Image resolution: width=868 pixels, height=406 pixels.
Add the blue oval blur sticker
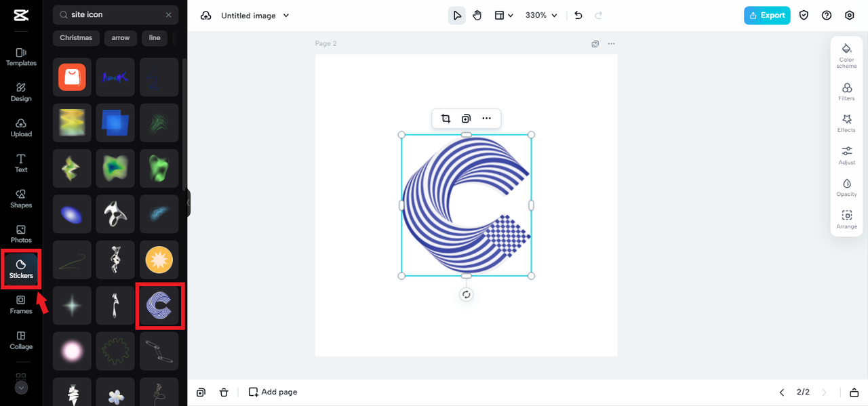(72, 214)
